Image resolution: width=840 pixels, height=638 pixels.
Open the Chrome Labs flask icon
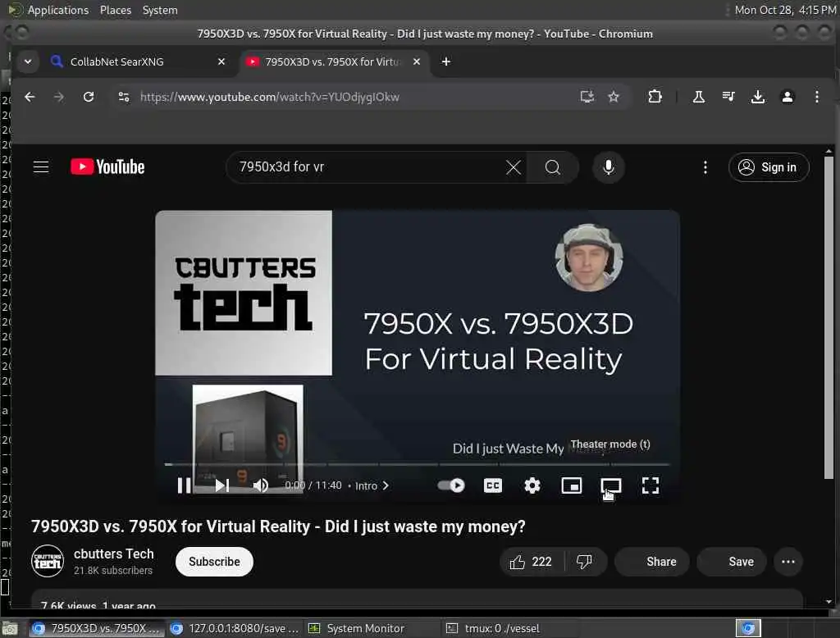point(699,97)
